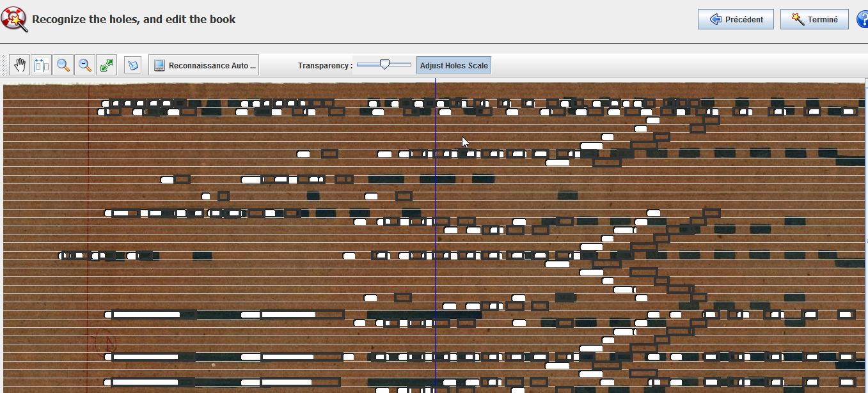The image size is (868, 393).
Task: Zoom in with the magnifier plus icon
Action: [x=63, y=65]
